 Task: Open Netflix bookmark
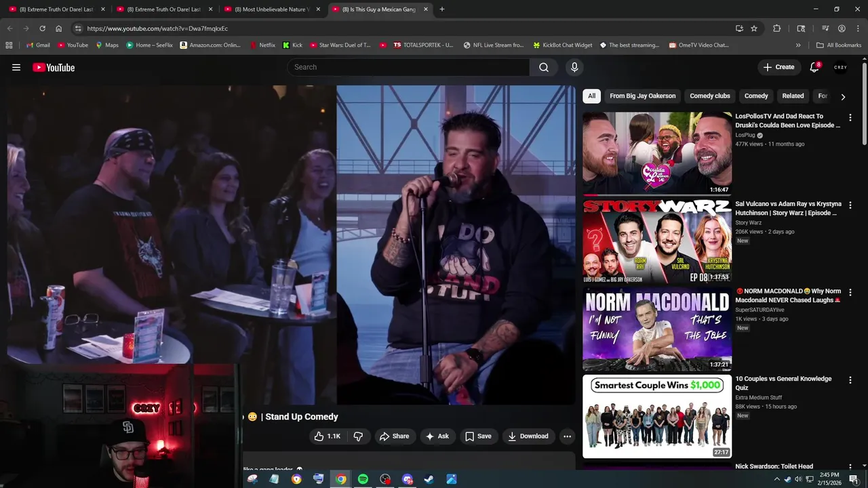(x=262, y=45)
